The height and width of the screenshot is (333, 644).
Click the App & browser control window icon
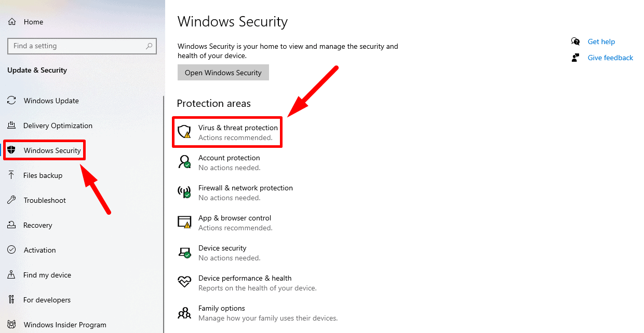point(184,222)
